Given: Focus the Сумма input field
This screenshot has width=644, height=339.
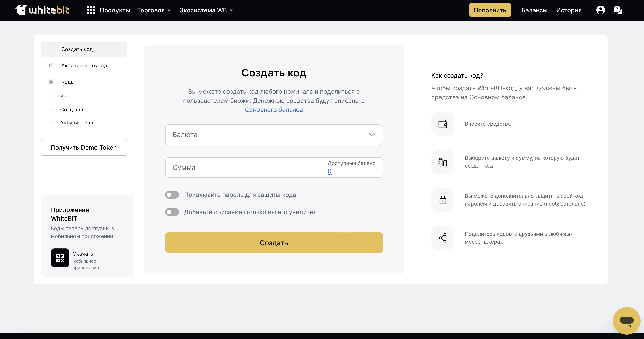Looking at the screenshot, I should click(x=274, y=168).
